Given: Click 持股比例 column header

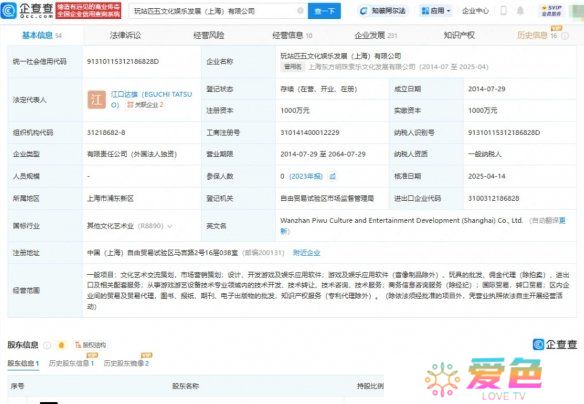Looking at the screenshot, I should tap(370, 386).
